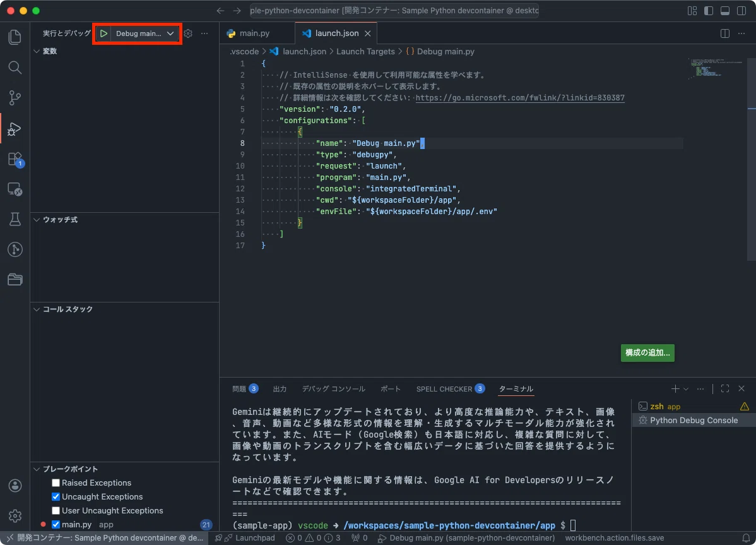Switch to the 問題 panel tab
The width and height of the screenshot is (756, 545).
pyautogui.click(x=245, y=389)
